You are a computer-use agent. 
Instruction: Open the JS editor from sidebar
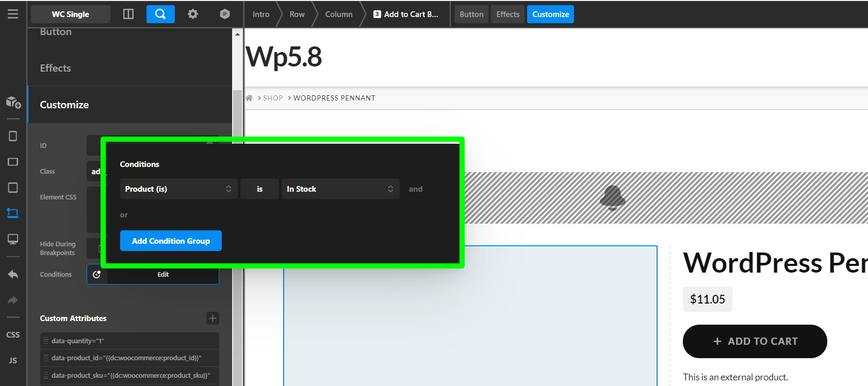coord(13,361)
